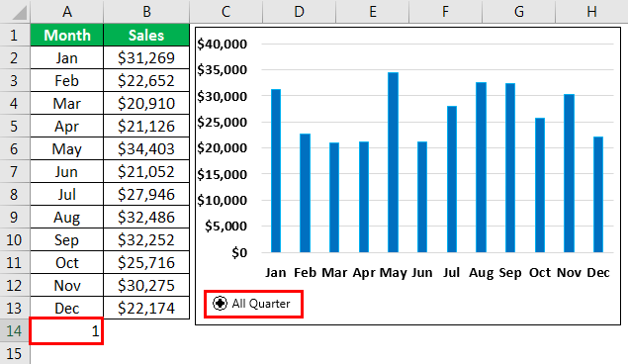628x364 pixels.
Task: Click the Month header cell
Action: [67, 35]
